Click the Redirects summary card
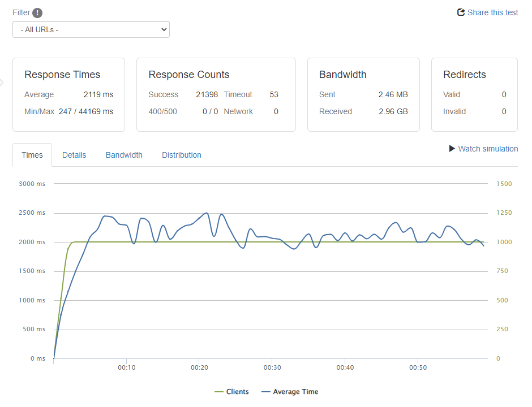 (x=474, y=94)
